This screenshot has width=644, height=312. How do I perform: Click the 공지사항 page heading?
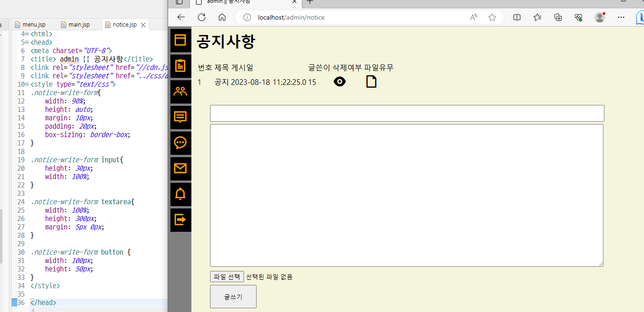pyautogui.click(x=226, y=41)
